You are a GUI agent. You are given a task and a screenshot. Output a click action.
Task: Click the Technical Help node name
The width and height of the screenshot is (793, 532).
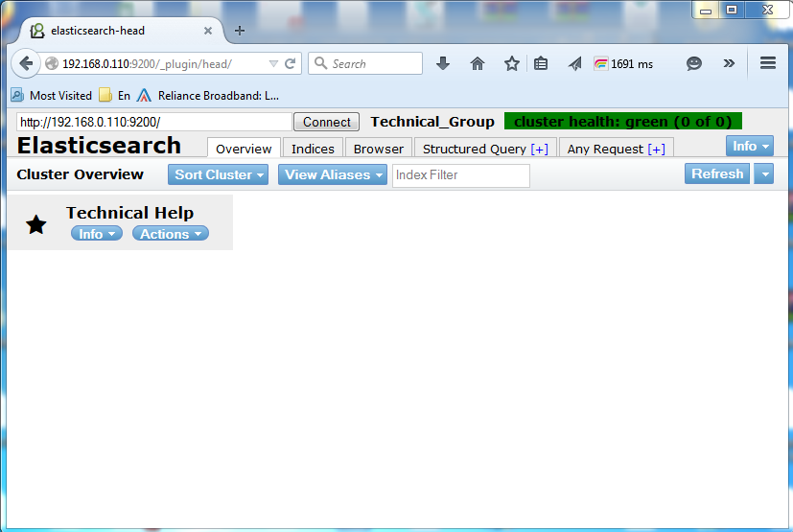coord(130,213)
